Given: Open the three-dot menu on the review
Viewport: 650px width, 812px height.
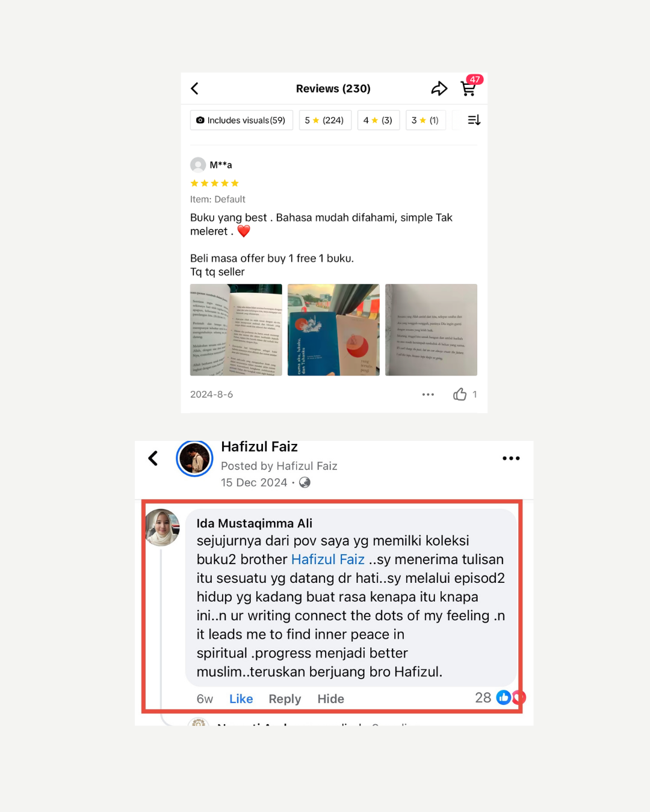Looking at the screenshot, I should pos(428,395).
